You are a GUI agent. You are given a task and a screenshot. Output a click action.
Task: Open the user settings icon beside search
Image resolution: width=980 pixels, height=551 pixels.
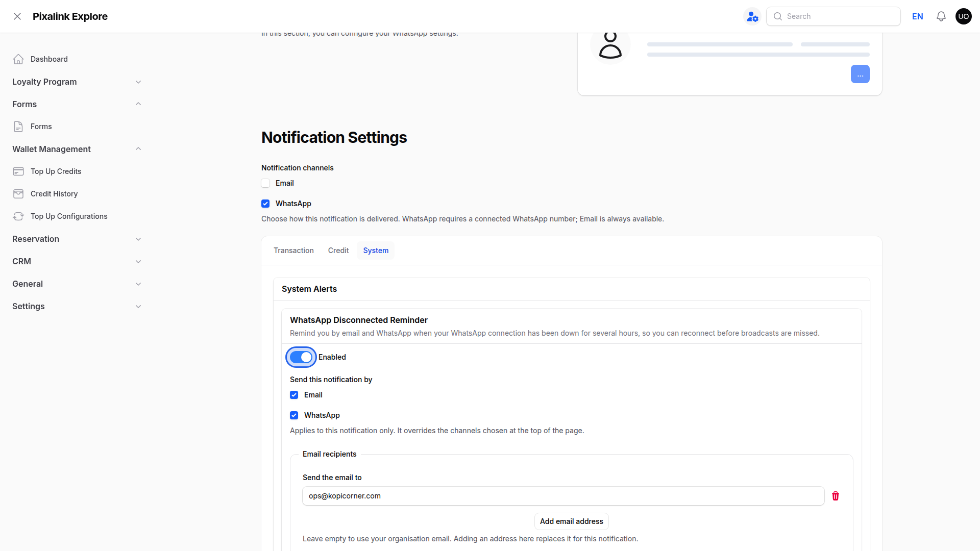click(x=752, y=16)
